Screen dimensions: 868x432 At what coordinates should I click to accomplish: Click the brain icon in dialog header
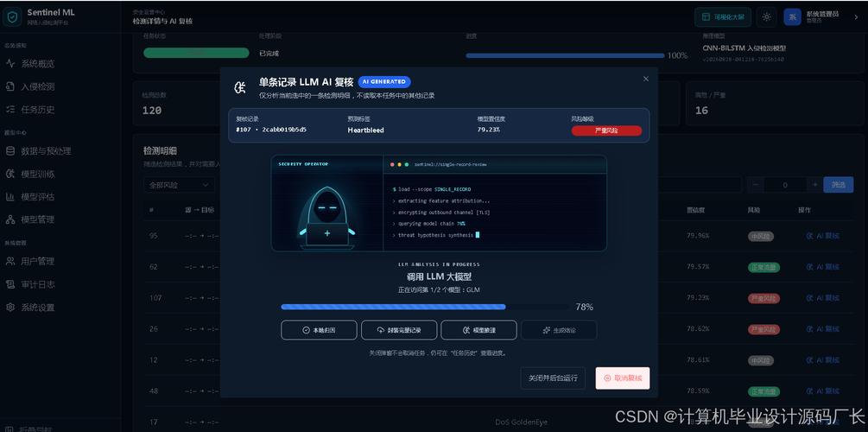point(240,87)
